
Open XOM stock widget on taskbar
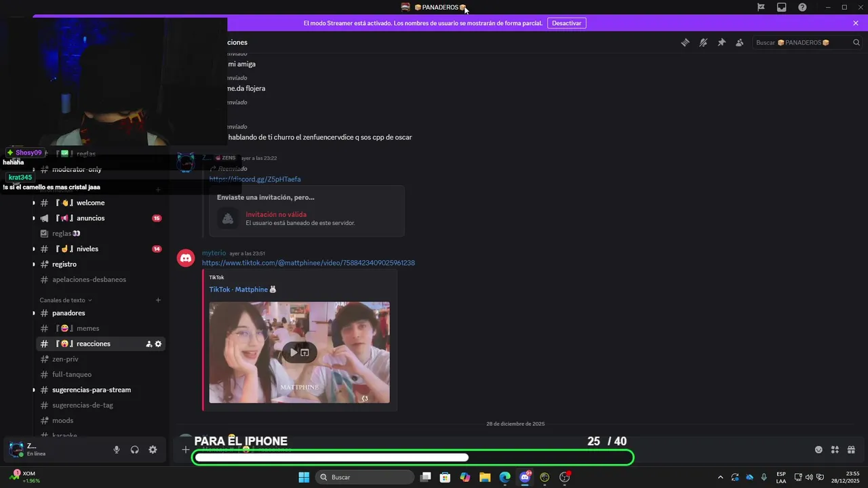(x=24, y=477)
